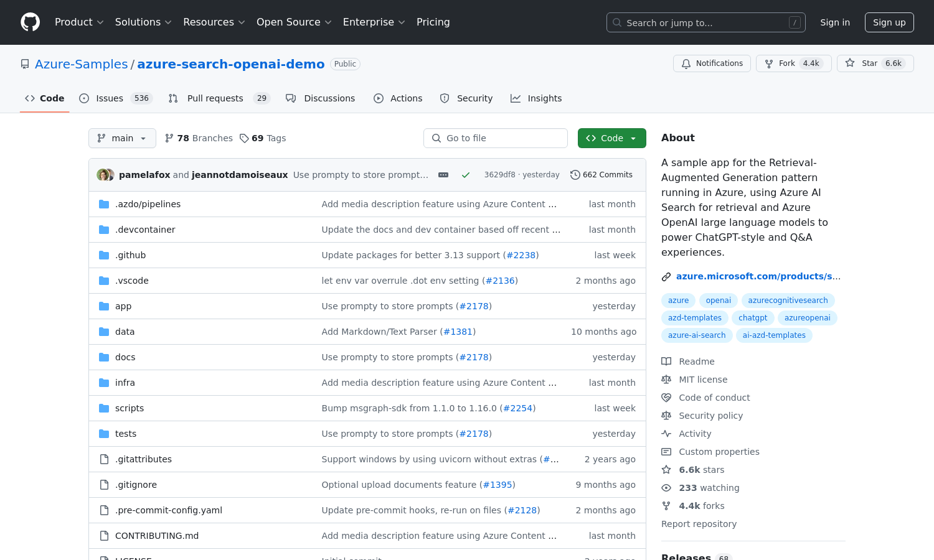Click the chatgpt topic tag
This screenshot has width=934, height=560.
coord(753,318)
